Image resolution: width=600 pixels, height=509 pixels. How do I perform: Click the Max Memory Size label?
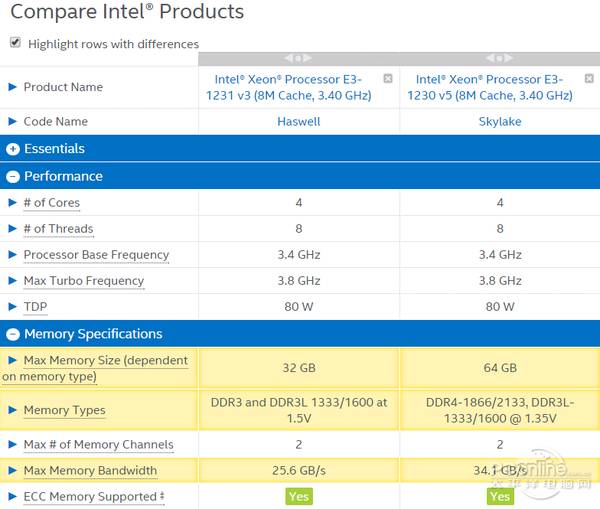[x=95, y=368]
